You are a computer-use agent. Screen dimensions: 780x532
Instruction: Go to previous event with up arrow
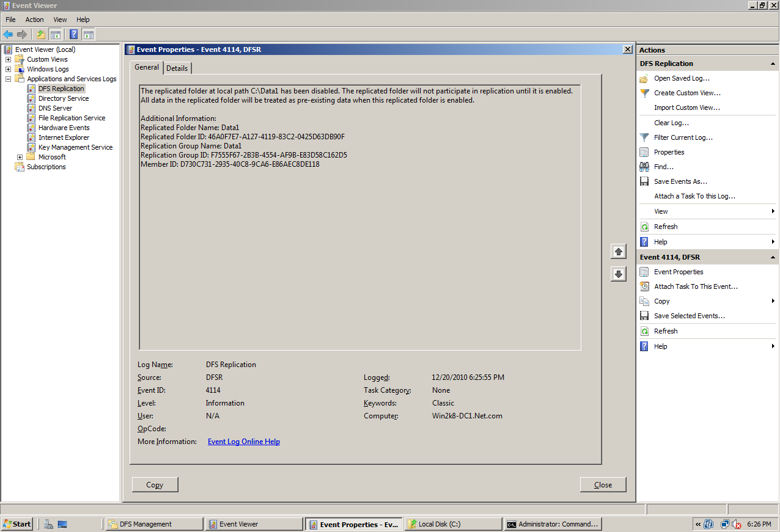(x=619, y=252)
